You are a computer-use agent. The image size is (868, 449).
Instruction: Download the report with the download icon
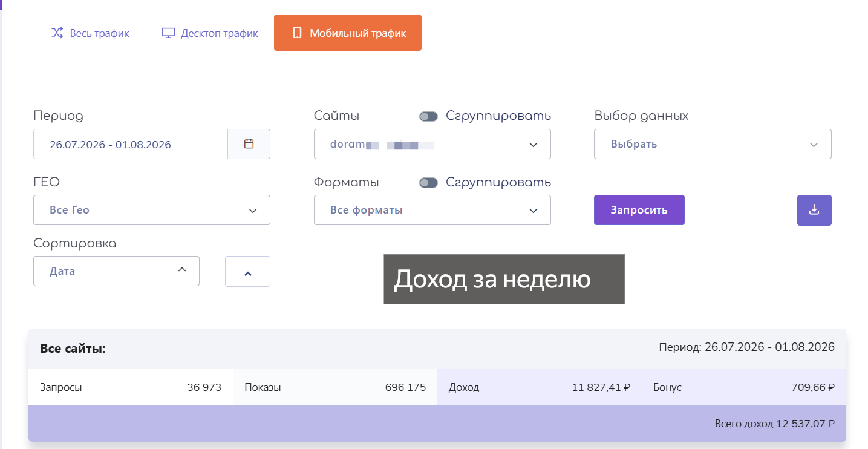coord(814,210)
